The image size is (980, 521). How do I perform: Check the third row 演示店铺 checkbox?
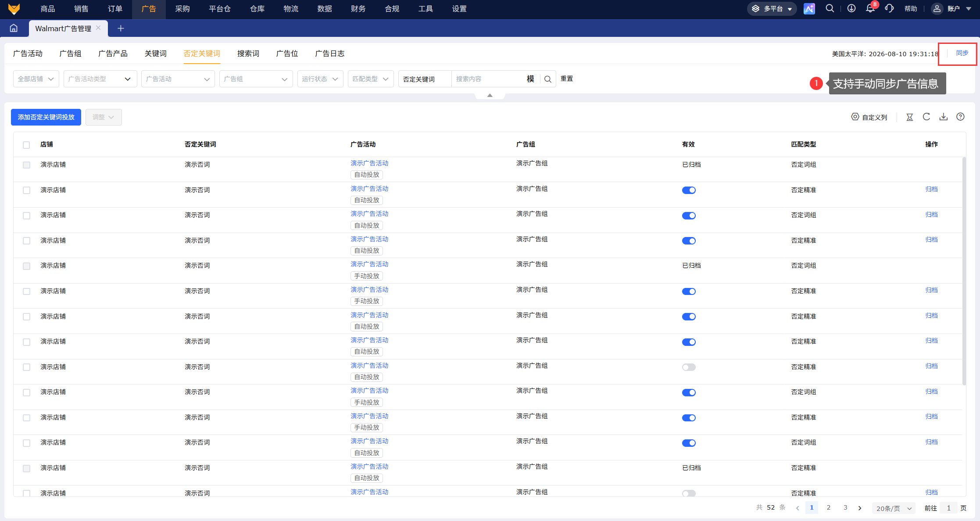(x=26, y=216)
